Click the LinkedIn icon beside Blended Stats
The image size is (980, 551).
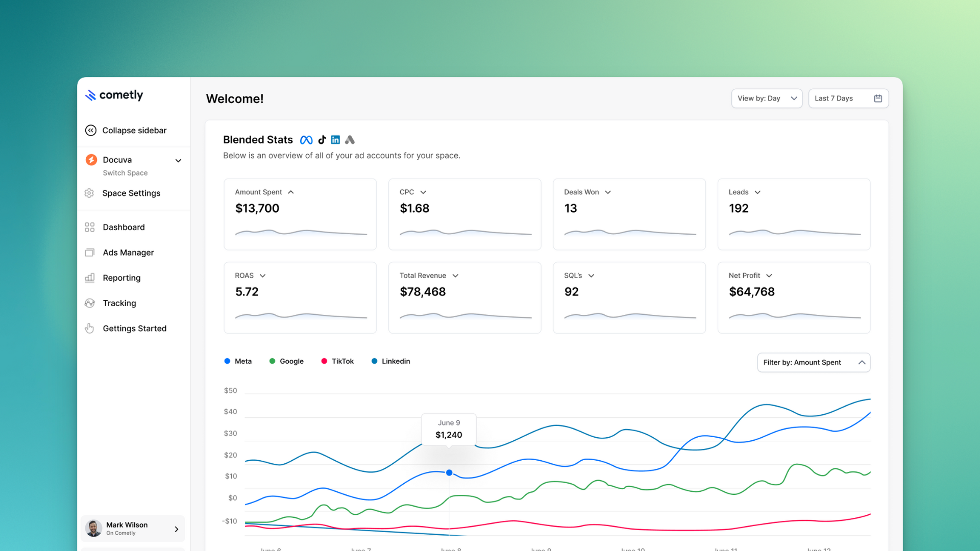coord(335,139)
